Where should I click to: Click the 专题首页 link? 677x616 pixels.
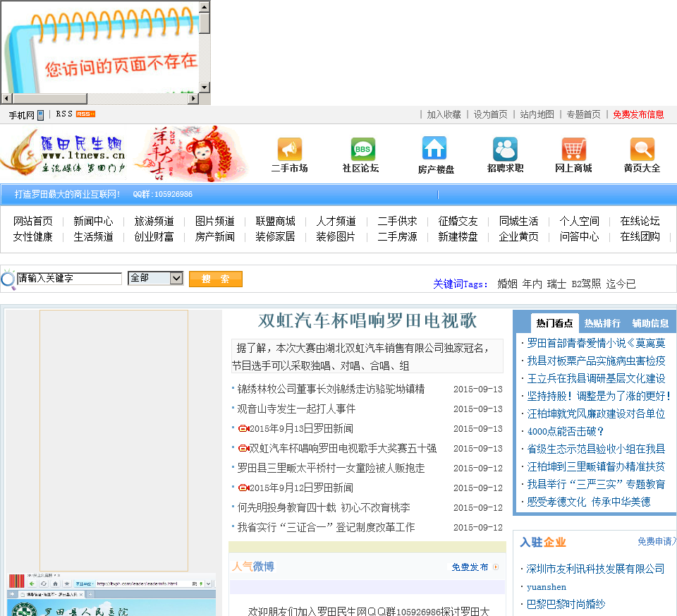pyautogui.click(x=584, y=114)
